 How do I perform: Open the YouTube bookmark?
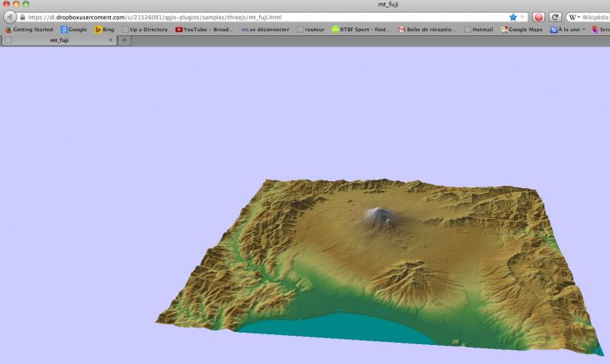[x=204, y=30]
